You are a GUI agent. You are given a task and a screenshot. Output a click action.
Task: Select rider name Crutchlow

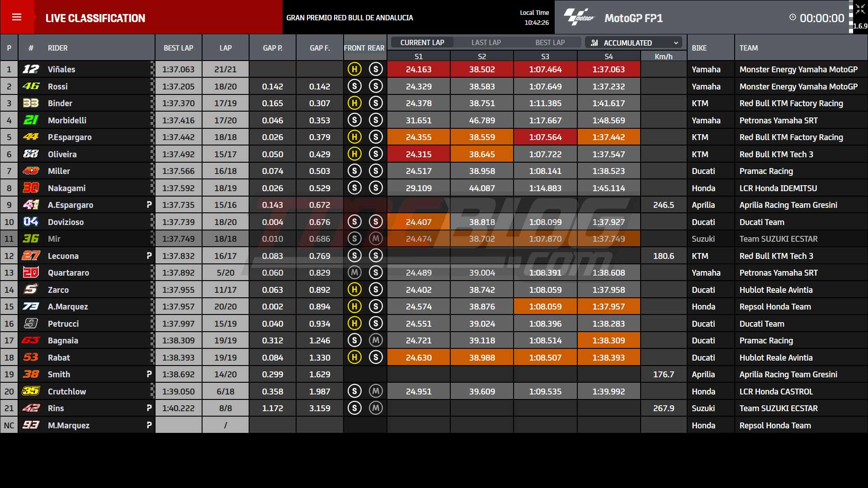coord(67,391)
